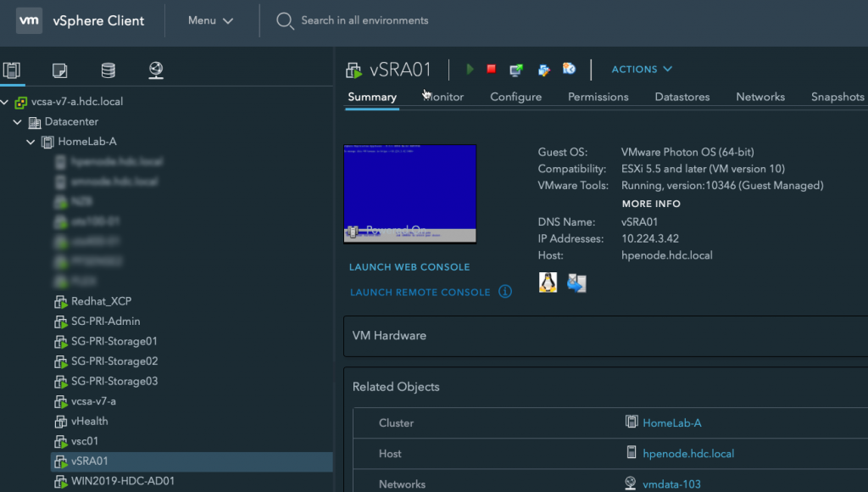Image resolution: width=868 pixels, height=492 pixels.
Task: Click the Search in all environments field
Action: point(364,20)
